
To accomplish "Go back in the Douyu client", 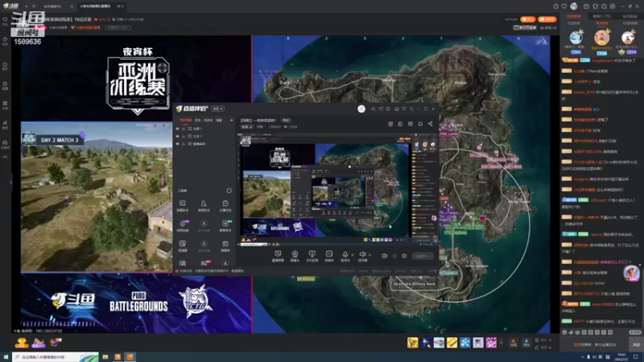I will pos(27,6).
